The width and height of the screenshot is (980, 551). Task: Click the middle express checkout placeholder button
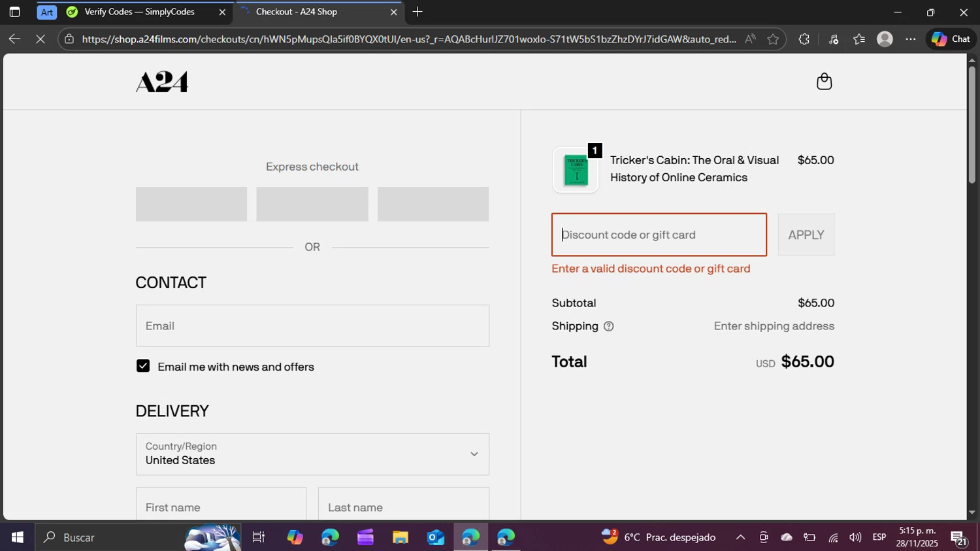(x=312, y=204)
